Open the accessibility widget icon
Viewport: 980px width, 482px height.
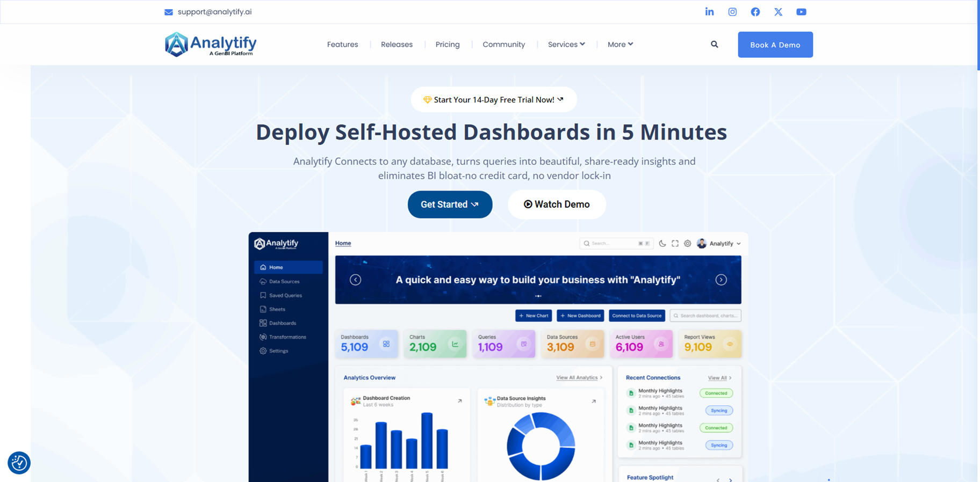[19, 463]
